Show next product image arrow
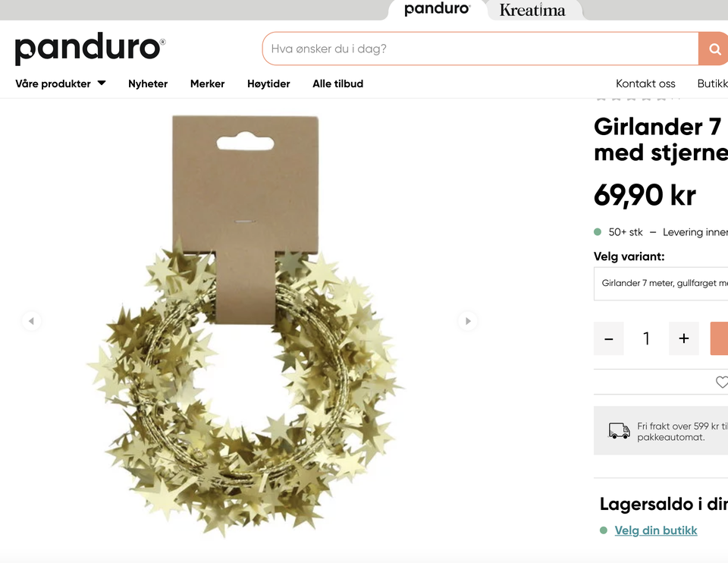Screen dimensions: 728x563 [x=468, y=321]
